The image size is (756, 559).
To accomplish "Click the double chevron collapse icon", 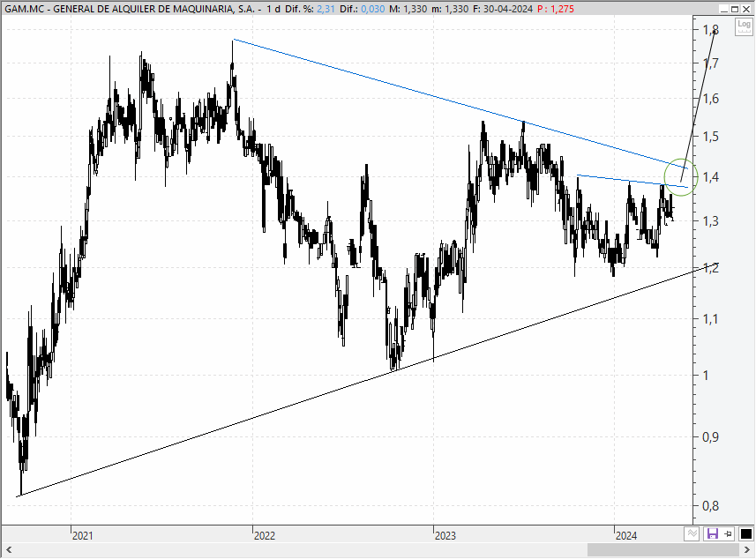I will point(692,534).
